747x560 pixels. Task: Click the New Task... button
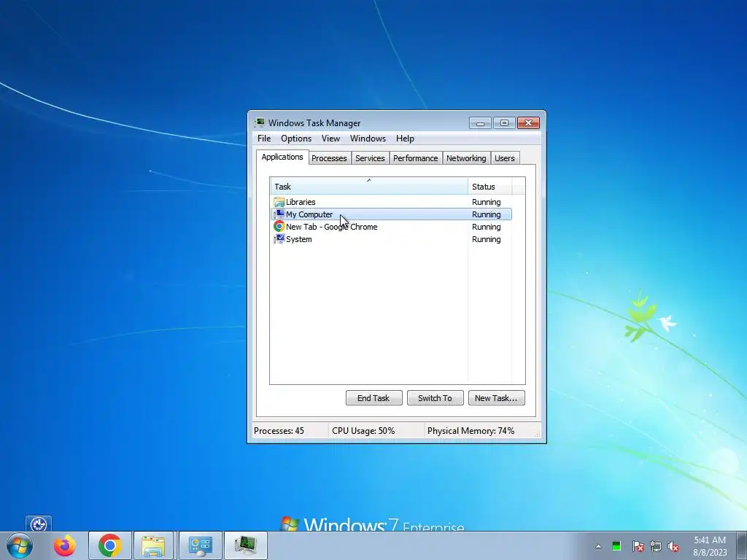coord(496,398)
